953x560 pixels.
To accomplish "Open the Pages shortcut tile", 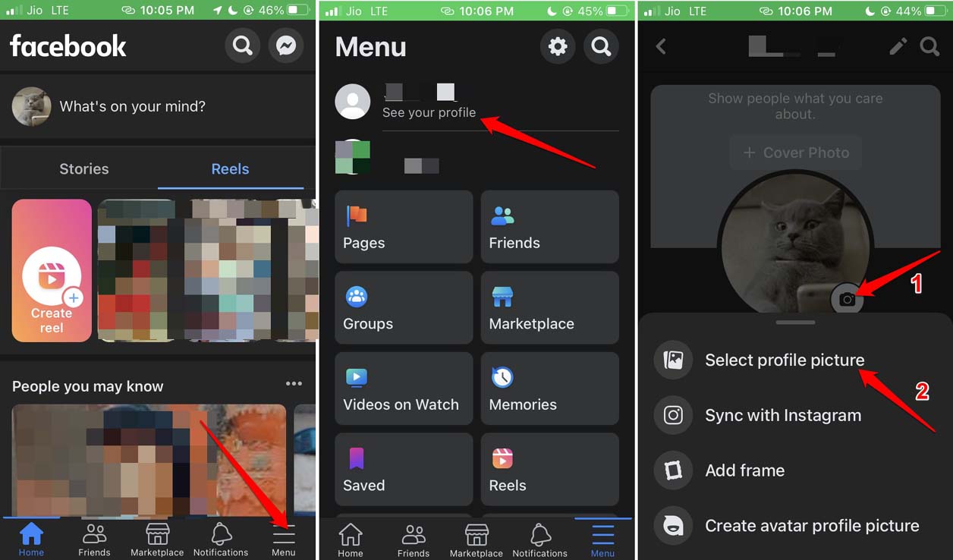I will [x=404, y=227].
